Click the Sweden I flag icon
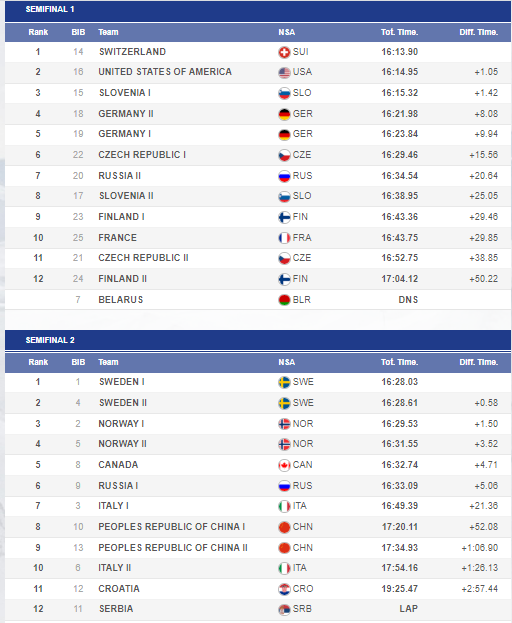Image resolution: width=512 pixels, height=623 pixels. (284, 382)
